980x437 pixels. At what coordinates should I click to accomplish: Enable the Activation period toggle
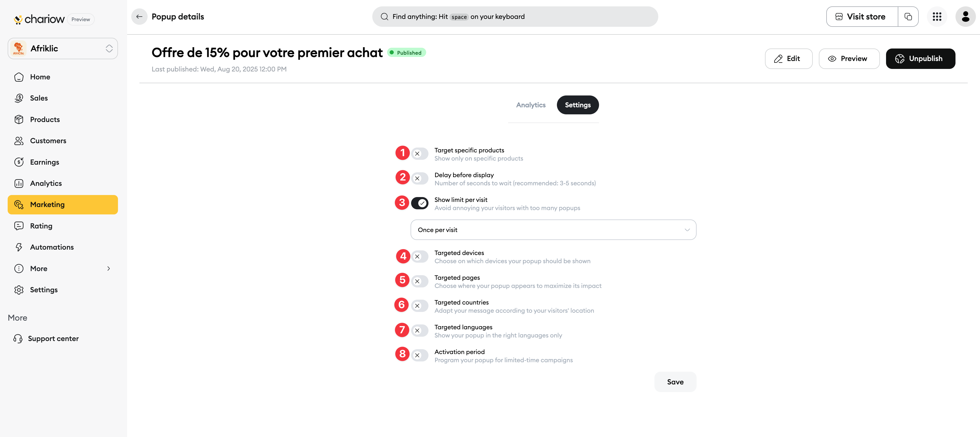pos(420,355)
